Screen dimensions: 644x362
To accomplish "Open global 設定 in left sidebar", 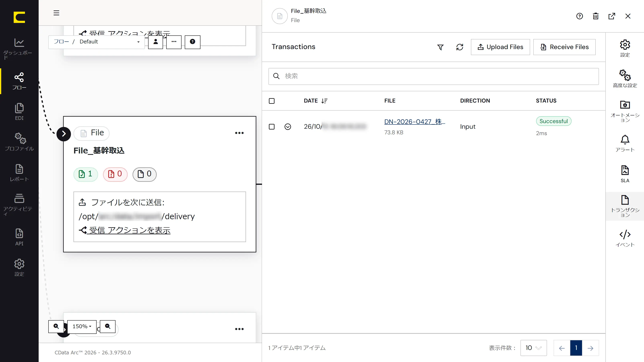I will [x=19, y=267].
